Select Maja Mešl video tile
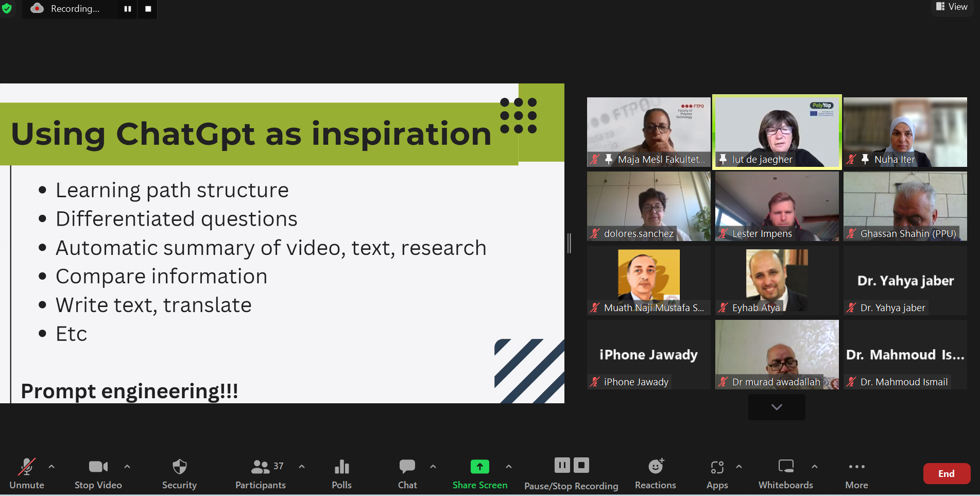The height and width of the screenshot is (496, 980). pyautogui.click(x=649, y=132)
